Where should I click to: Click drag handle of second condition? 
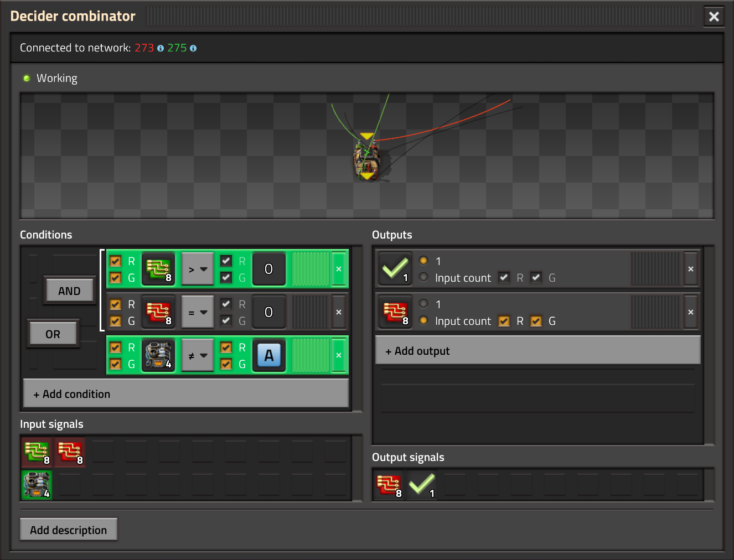310,312
